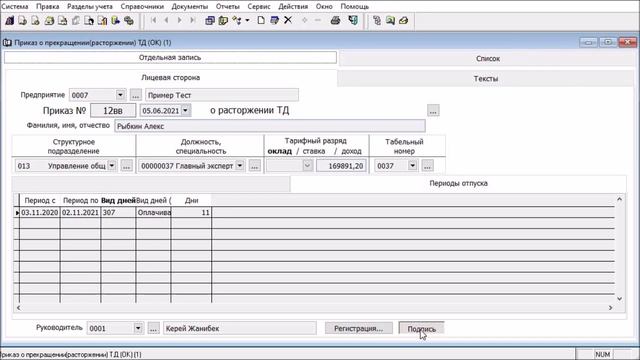
Task: Click the linked-documents icon after separator
Action: [x=377, y=20]
